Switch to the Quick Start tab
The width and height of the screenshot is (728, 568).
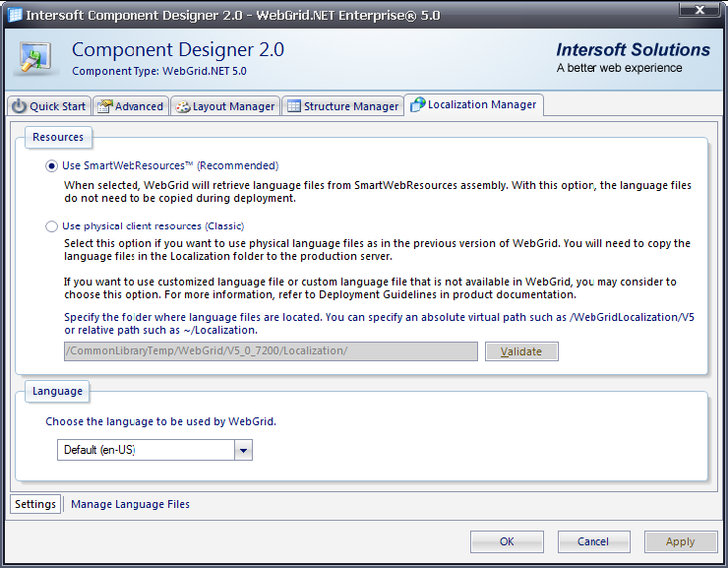pos(49,106)
